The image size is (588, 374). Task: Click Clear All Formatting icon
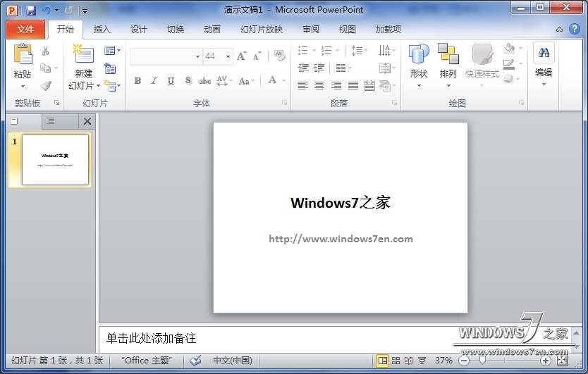(x=279, y=56)
